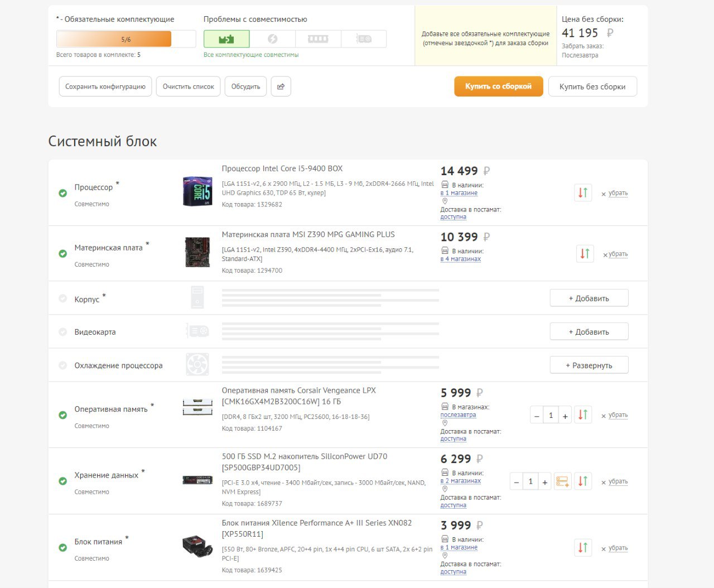The image size is (714, 588).
Task: Click 'в 1 магазине' link for power supply
Action: 459,548
